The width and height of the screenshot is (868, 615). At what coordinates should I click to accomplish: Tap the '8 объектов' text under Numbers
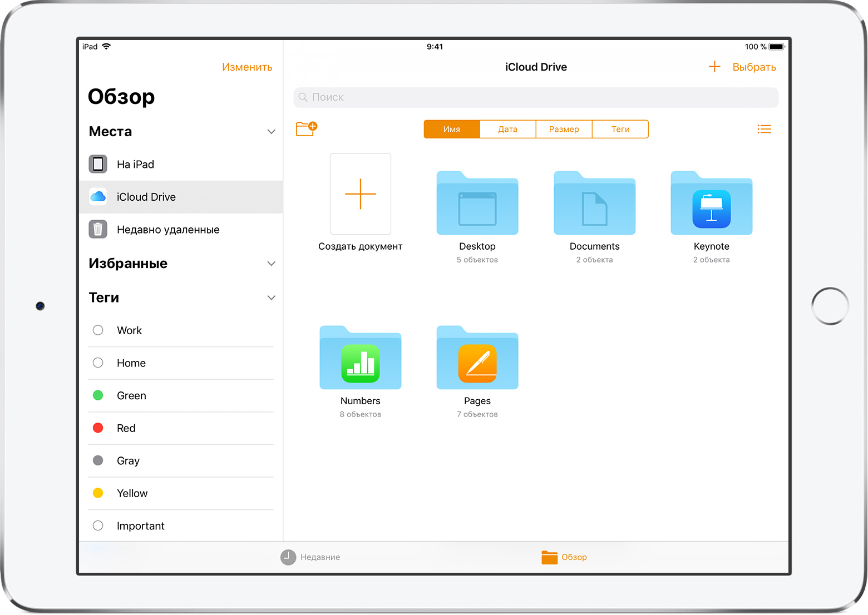361,414
